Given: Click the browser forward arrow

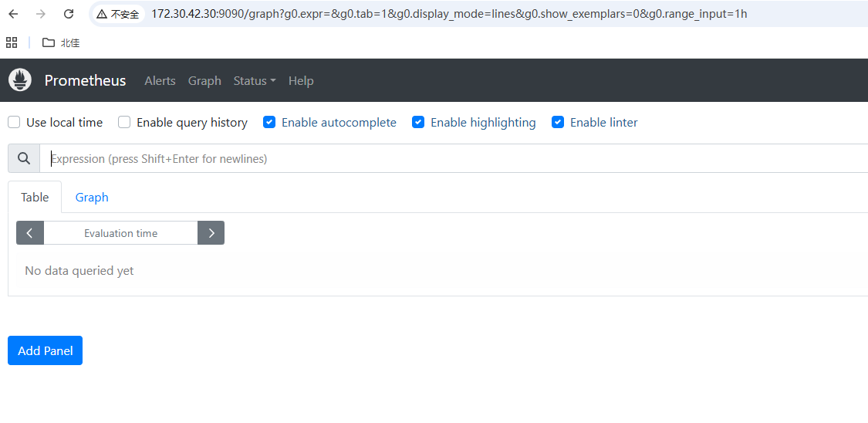Looking at the screenshot, I should click(41, 14).
